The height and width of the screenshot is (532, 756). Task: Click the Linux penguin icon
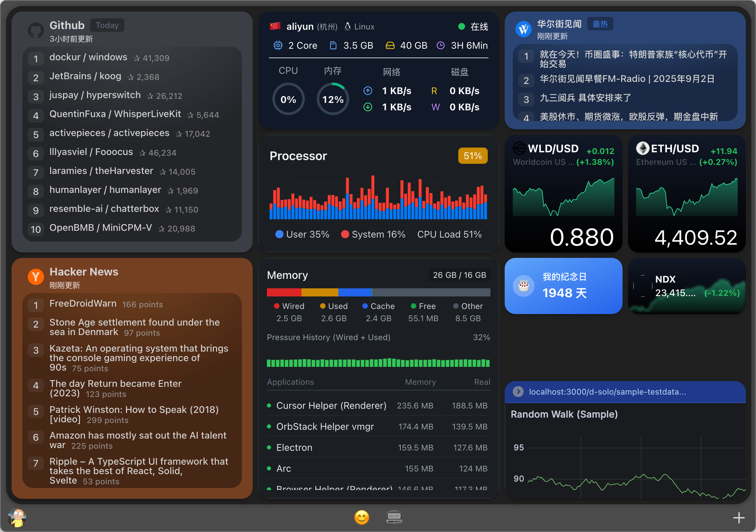[x=348, y=26]
